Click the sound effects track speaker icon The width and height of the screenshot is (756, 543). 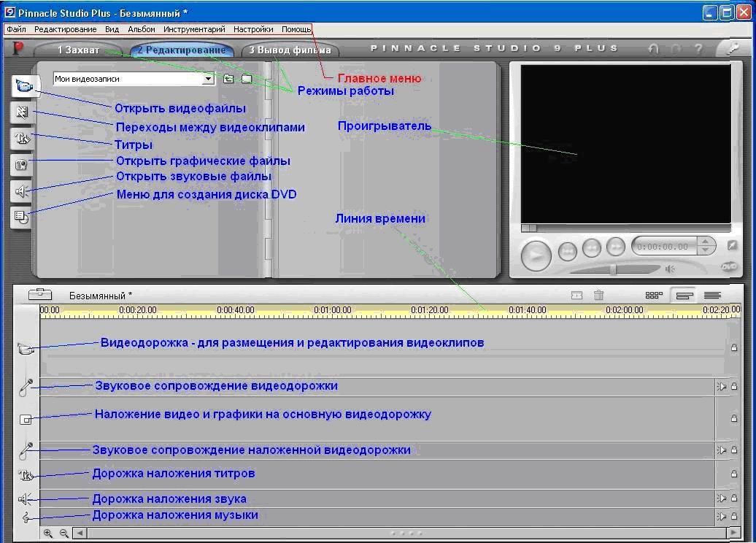click(25, 498)
